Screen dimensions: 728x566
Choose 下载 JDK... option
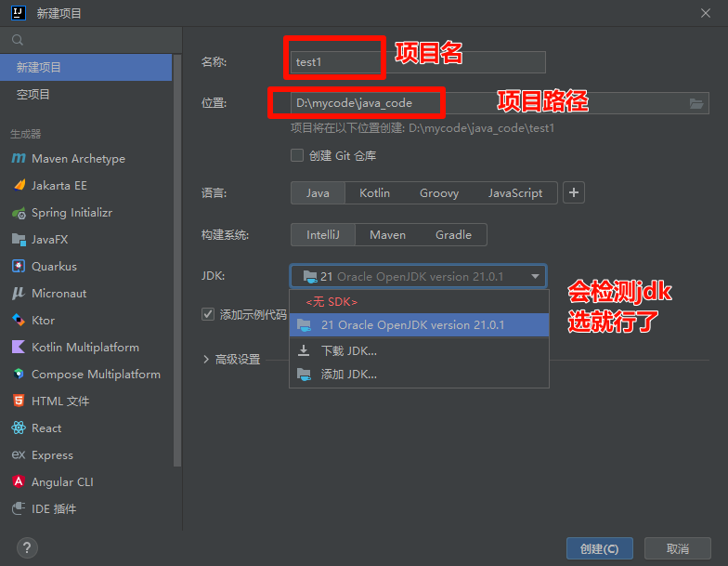(419, 351)
